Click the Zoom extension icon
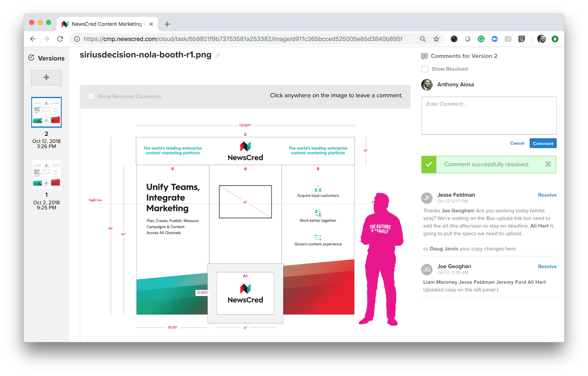This screenshot has width=588, height=376. point(494,39)
